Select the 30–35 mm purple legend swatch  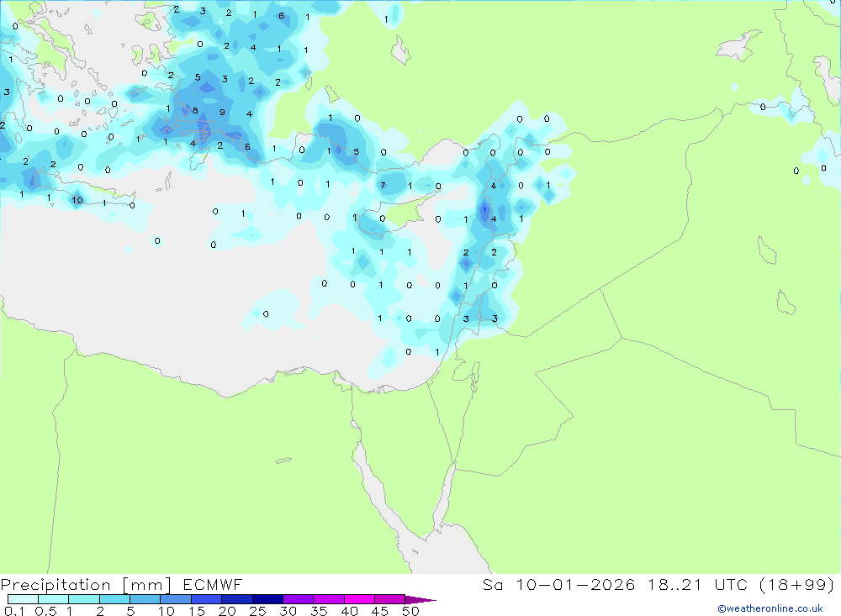[x=299, y=599]
